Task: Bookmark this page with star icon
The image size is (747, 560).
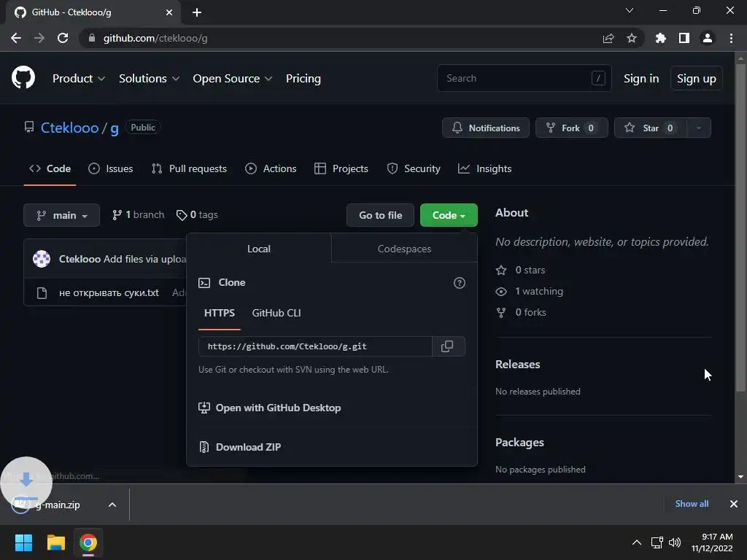Action: point(631,38)
